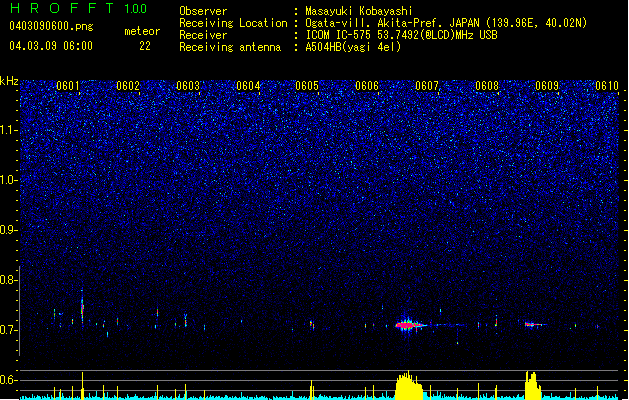Click the Ogata-vill. Akita-Pref. JAPAN location text

pos(446,23)
